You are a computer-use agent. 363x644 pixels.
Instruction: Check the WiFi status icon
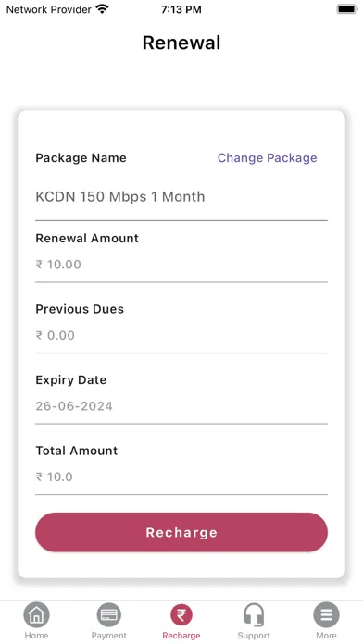(x=102, y=9)
